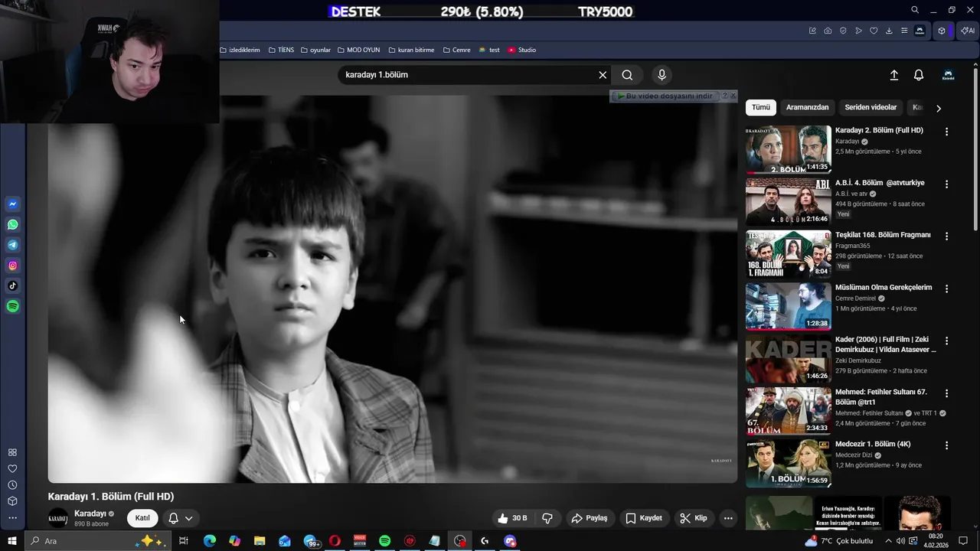Dislike the video with thumbs down
This screenshot has width=980, height=551.
point(547,518)
